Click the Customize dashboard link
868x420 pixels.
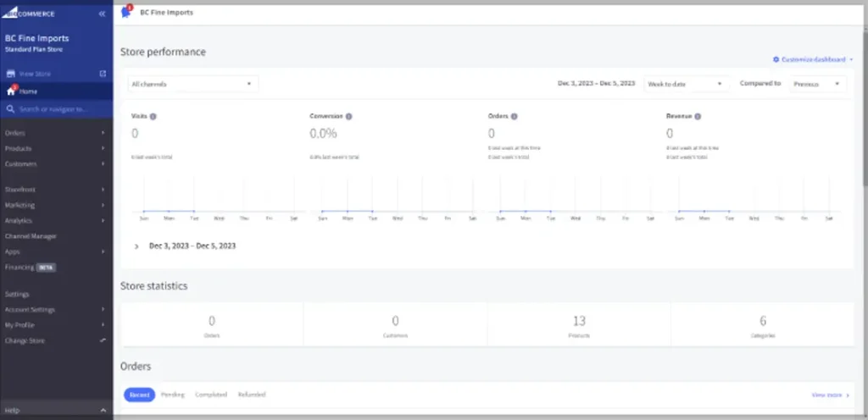[x=812, y=59]
